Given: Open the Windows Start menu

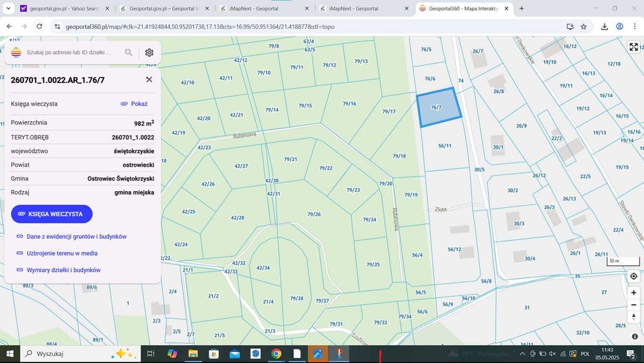Looking at the screenshot, I should click(10, 353).
